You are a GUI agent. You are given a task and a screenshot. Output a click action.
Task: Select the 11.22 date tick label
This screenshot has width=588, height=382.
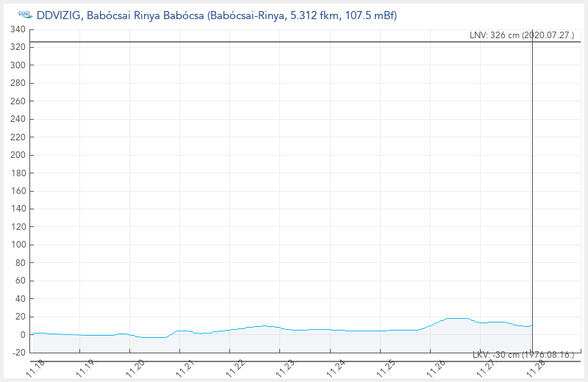pos(235,367)
